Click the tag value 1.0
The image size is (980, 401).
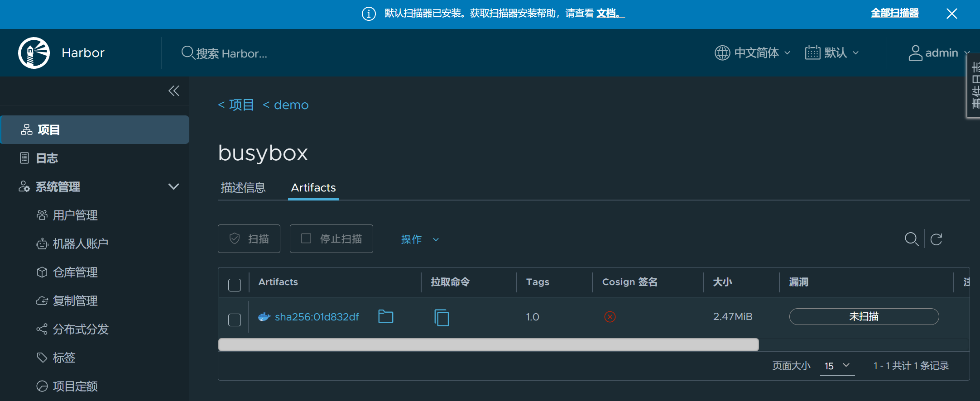533,317
